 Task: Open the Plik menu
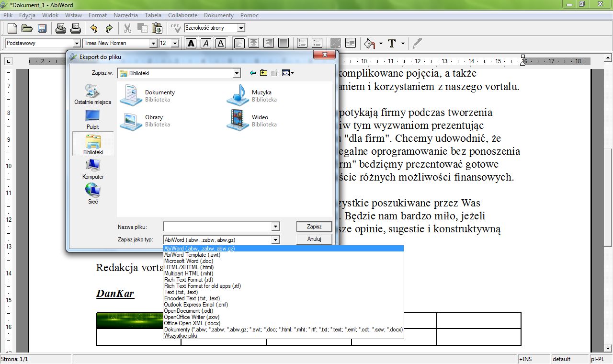click(x=8, y=15)
